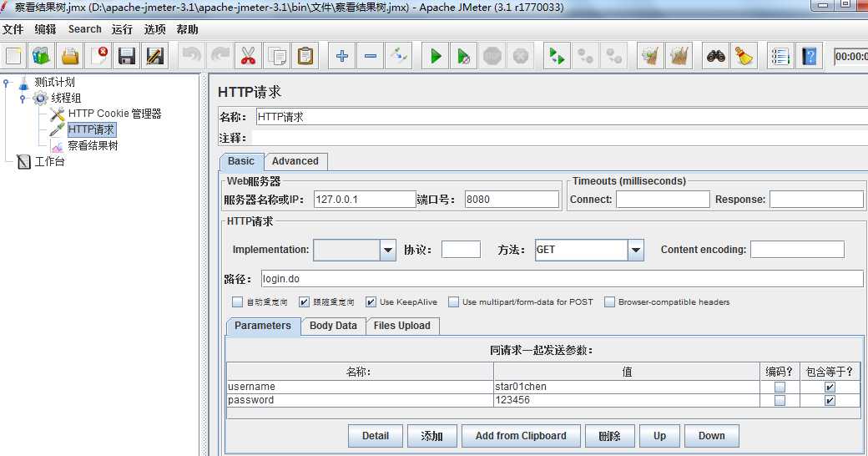Viewport: 868px width, 456px height.
Task: Open the 帮助 menu
Action: point(187,29)
